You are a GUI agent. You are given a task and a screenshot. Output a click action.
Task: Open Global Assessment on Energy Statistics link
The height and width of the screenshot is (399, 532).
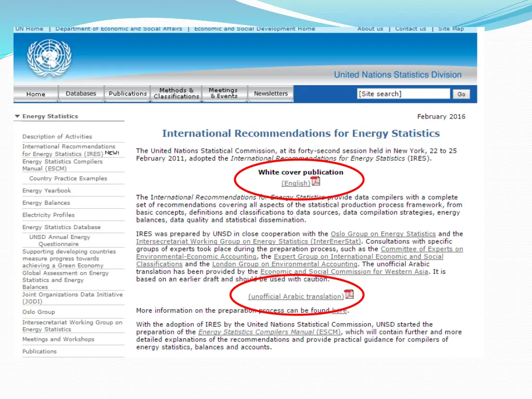click(x=65, y=280)
